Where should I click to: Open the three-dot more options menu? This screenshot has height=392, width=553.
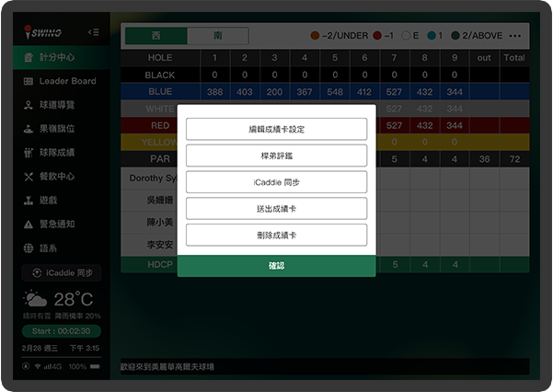(514, 36)
